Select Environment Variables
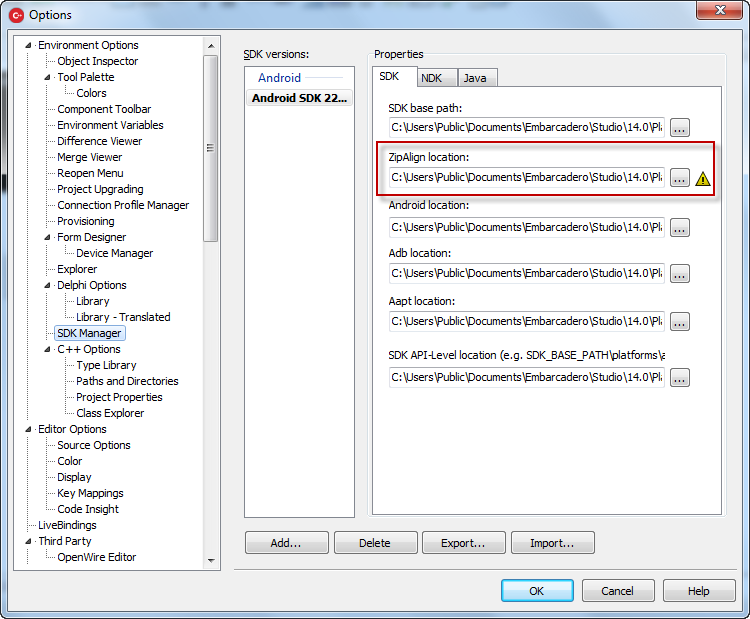This screenshot has width=750, height=619. click(x=110, y=125)
